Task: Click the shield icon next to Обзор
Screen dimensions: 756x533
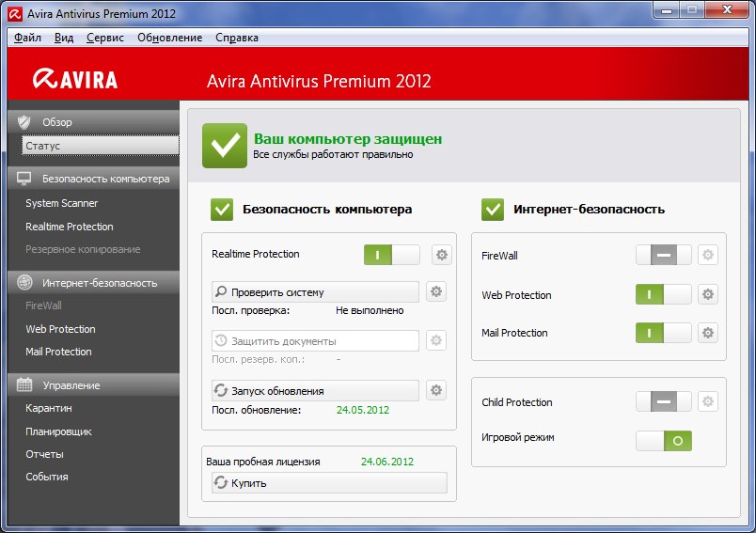Action: [24, 122]
